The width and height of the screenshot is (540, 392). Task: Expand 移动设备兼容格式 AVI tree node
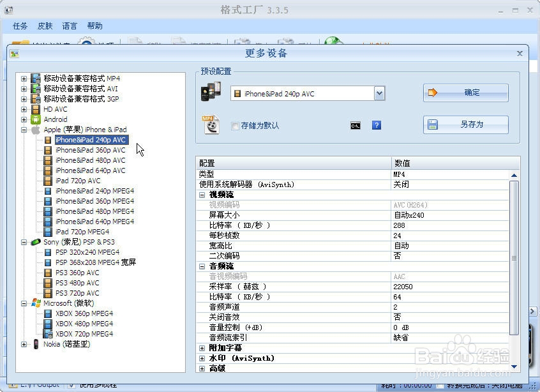coord(24,89)
